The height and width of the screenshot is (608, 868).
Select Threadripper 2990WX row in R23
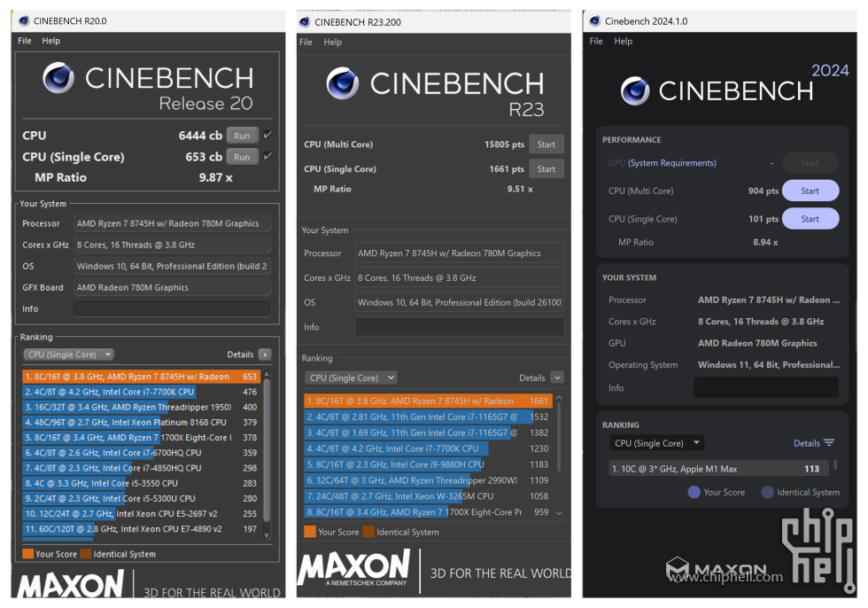[427, 480]
